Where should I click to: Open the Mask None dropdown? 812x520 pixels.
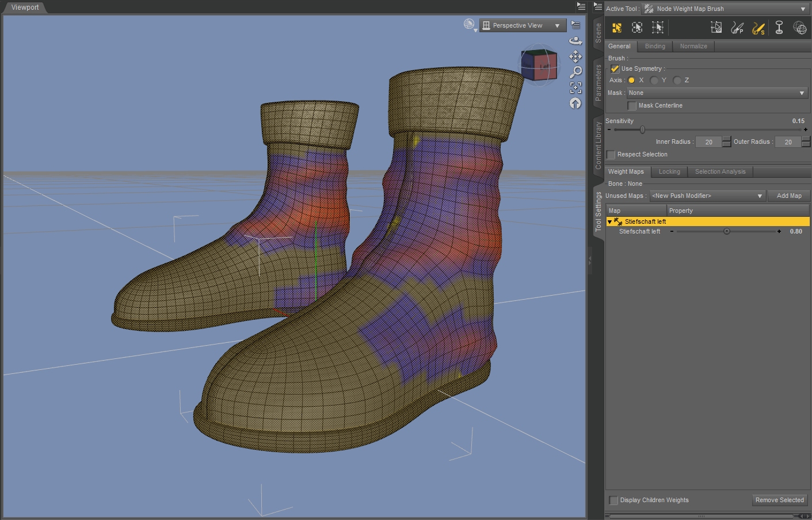[x=717, y=93]
